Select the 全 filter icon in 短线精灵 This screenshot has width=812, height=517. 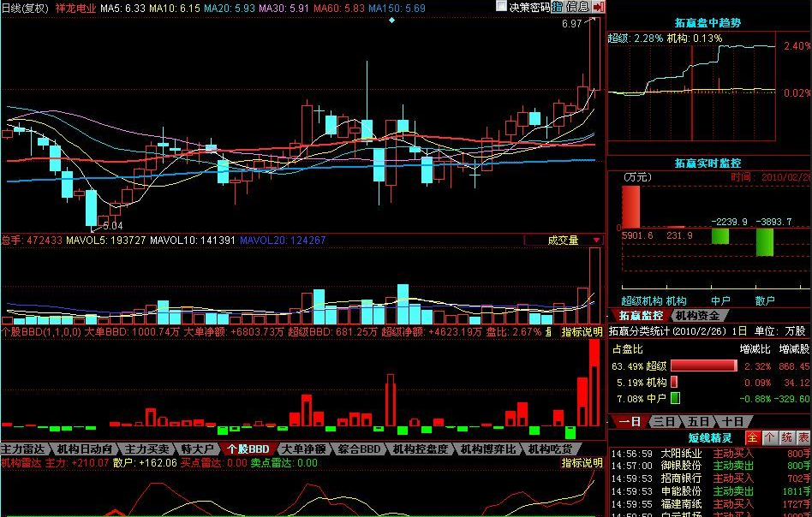751,437
